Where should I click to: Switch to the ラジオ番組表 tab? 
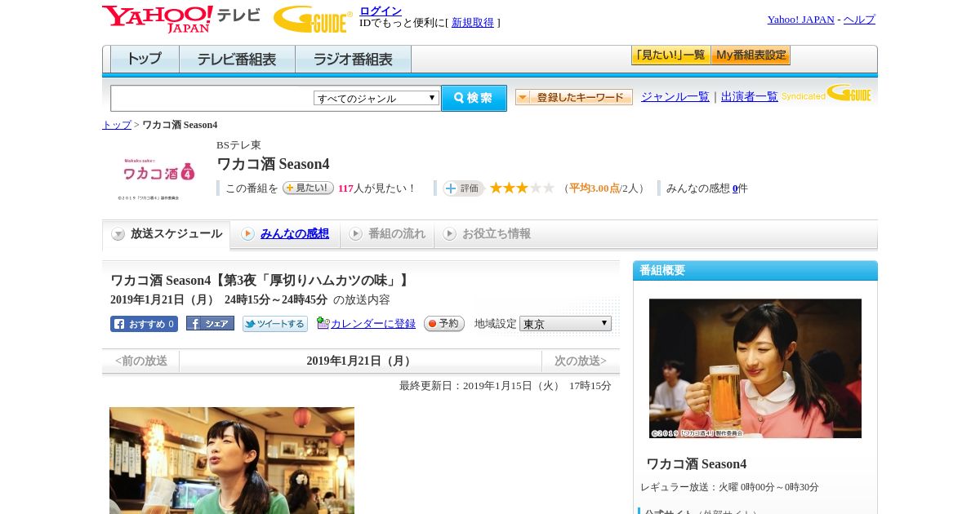coord(353,60)
